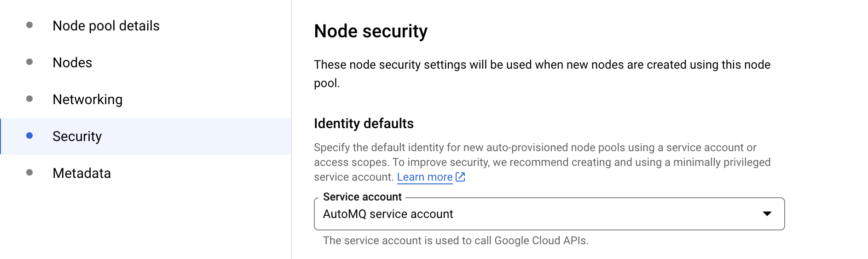Open the external link icon beside Learn more
The height and width of the screenshot is (259, 868).
click(460, 177)
